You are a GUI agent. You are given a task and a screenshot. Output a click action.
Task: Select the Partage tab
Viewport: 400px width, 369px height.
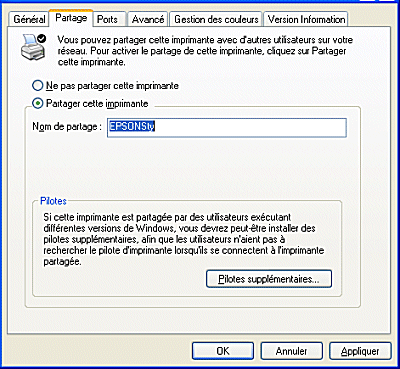pyautogui.click(x=71, y=18)
